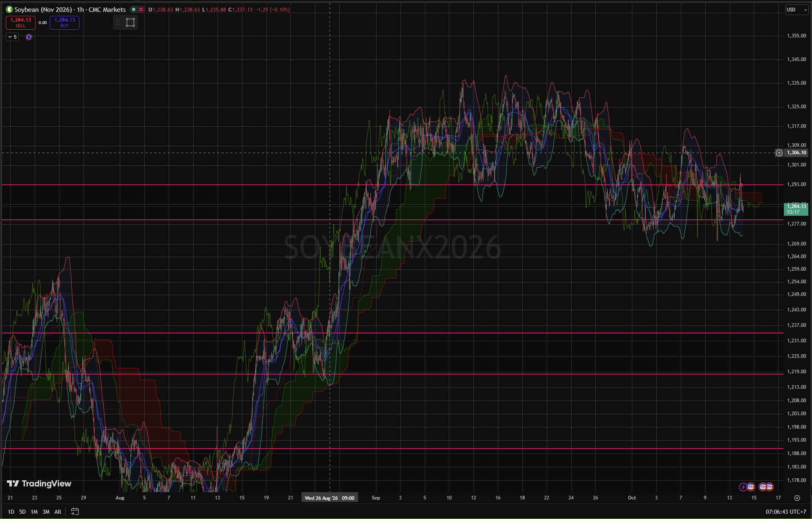Click the red 1,284.13 SELL button

[x=20, y=22]
